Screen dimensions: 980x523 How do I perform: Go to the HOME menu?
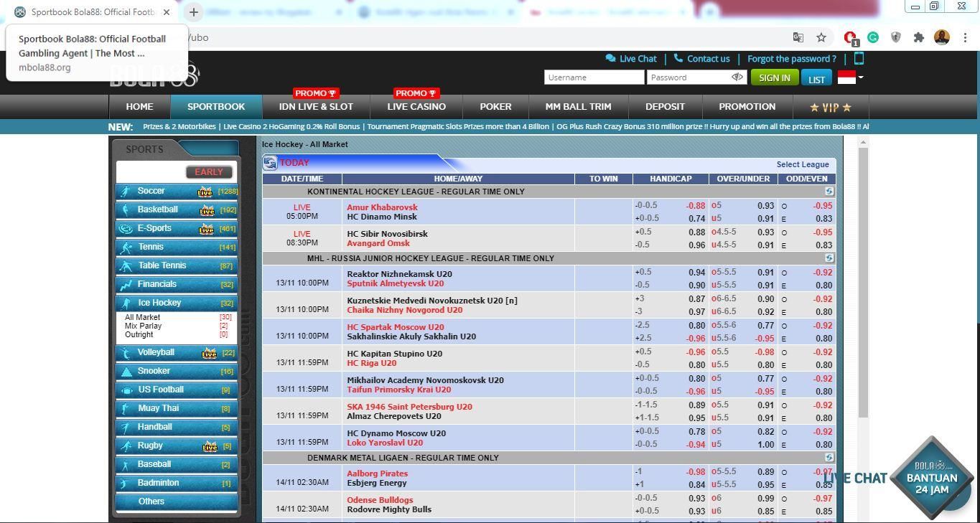[139, 106]
